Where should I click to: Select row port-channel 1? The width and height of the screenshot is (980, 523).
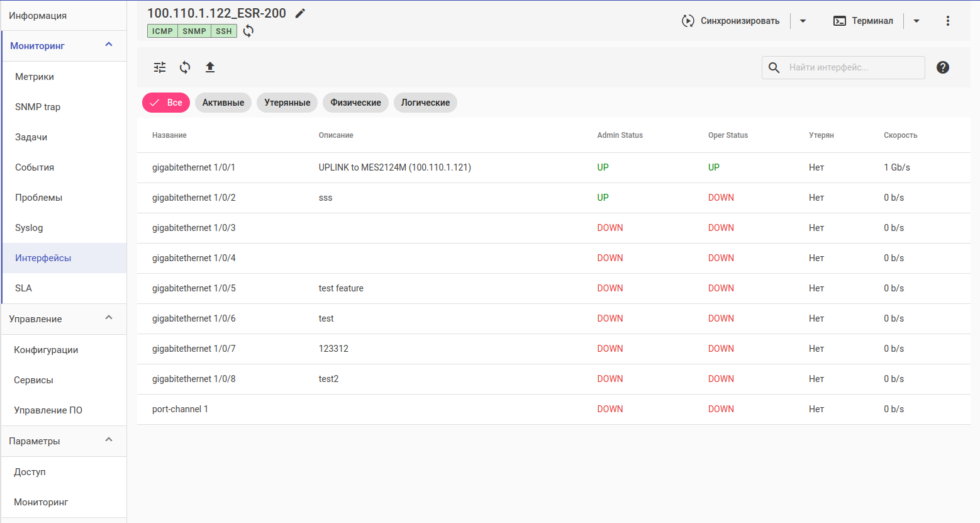click(x=554, y=409)
